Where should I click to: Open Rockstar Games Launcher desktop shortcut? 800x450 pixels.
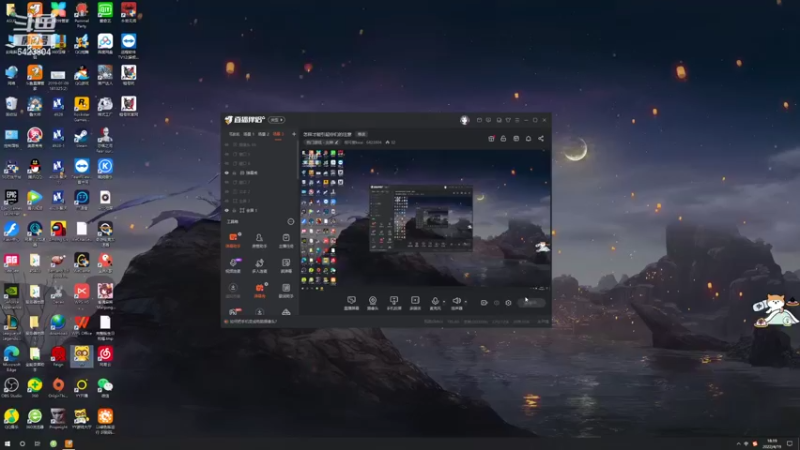[82, 109]
